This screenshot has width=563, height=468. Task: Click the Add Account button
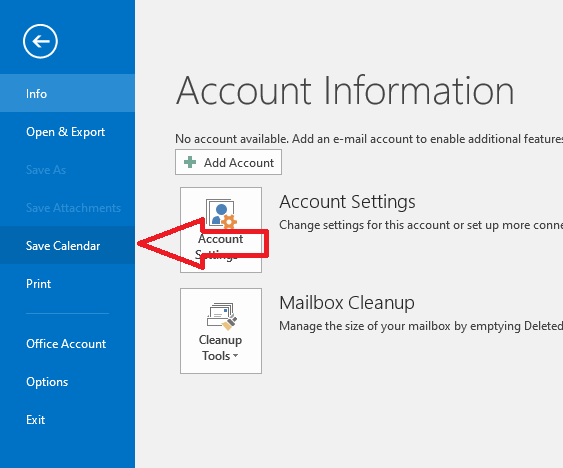(228, 162)
